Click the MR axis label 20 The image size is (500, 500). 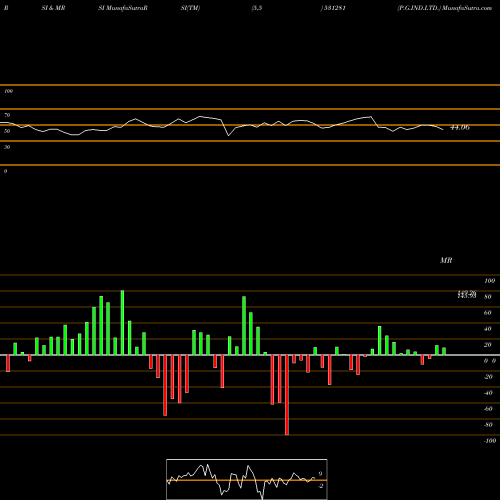[488, 345]
